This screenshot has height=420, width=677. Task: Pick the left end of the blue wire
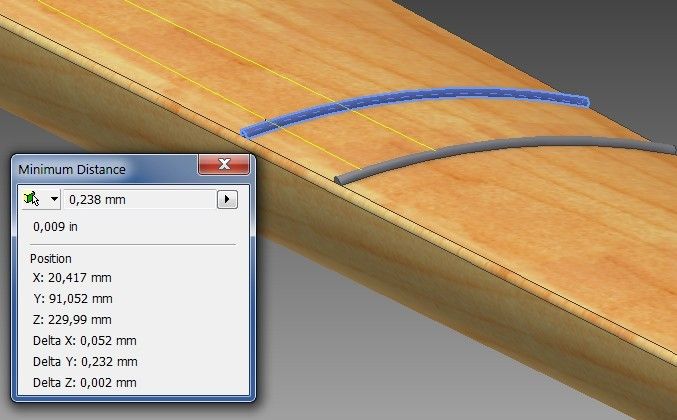click(x=248, y=132)
